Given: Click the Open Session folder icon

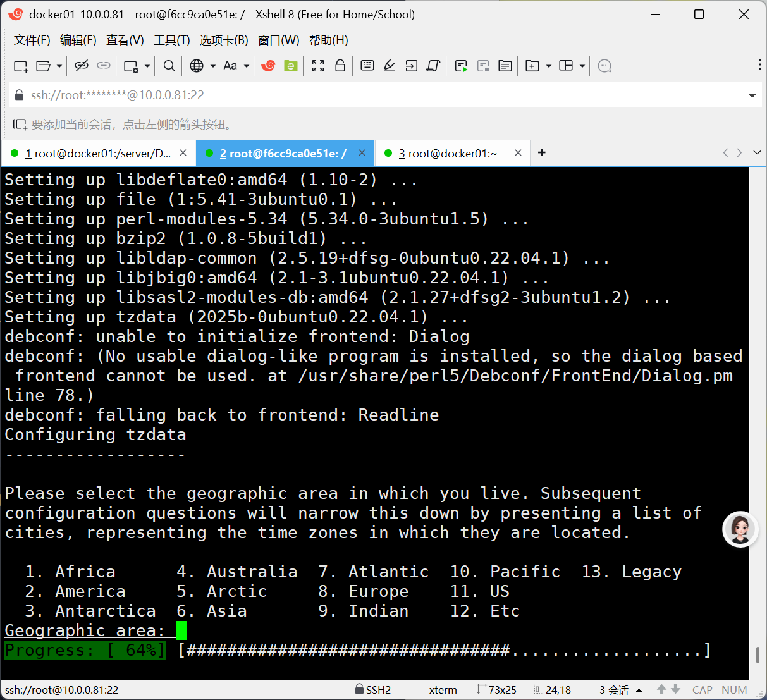Looking at the screenshot, I should tap(44, 66).
